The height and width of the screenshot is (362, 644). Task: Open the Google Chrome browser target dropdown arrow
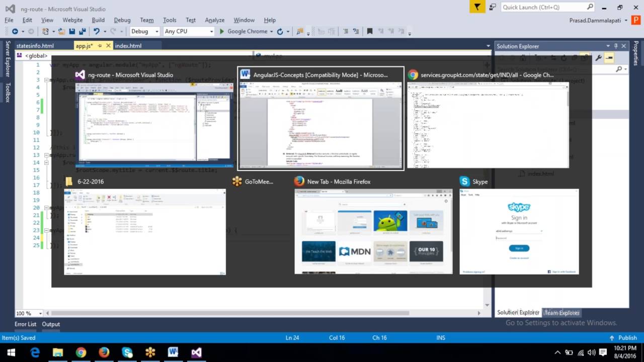pos(271,31)
